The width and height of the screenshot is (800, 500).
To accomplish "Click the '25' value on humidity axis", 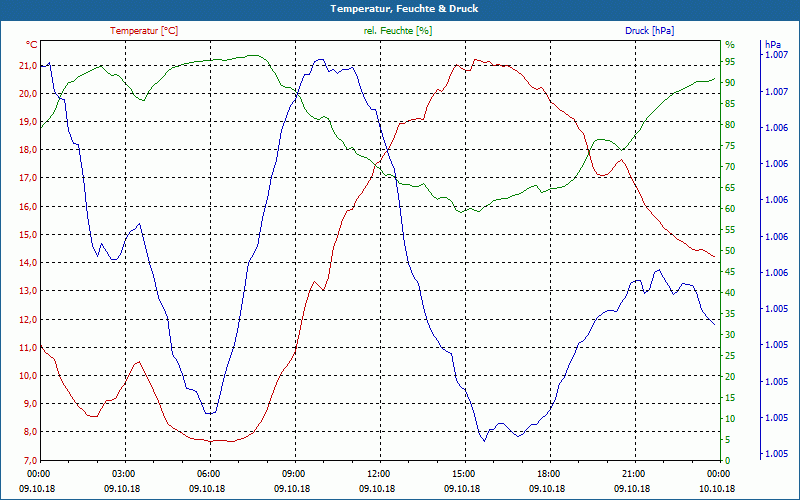I will tap(730, 356).
